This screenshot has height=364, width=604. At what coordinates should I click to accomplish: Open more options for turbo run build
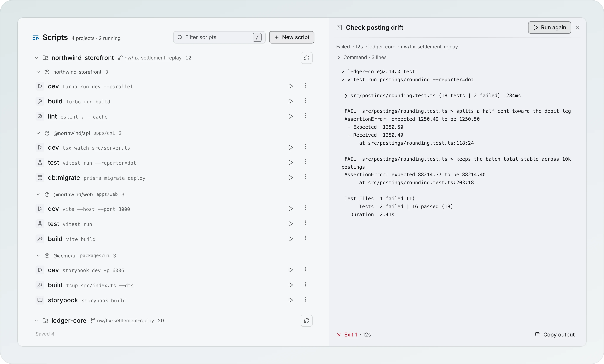tap(305, 100)
